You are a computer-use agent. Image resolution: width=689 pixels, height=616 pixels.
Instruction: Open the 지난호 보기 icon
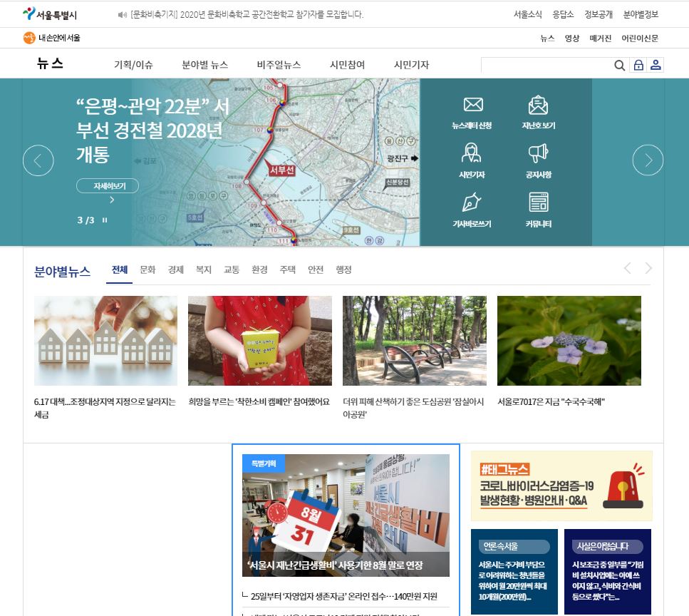click(x=538, y=105)
